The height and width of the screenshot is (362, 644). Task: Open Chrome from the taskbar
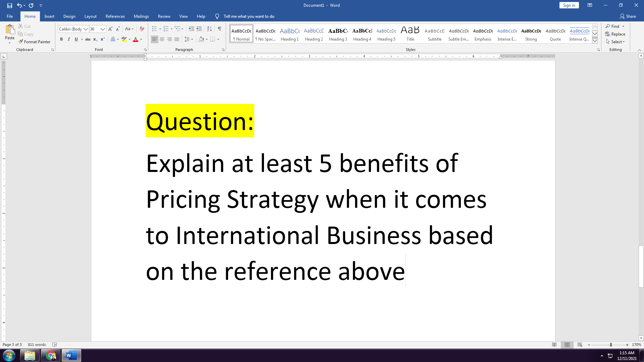click(x=51, y=356)
